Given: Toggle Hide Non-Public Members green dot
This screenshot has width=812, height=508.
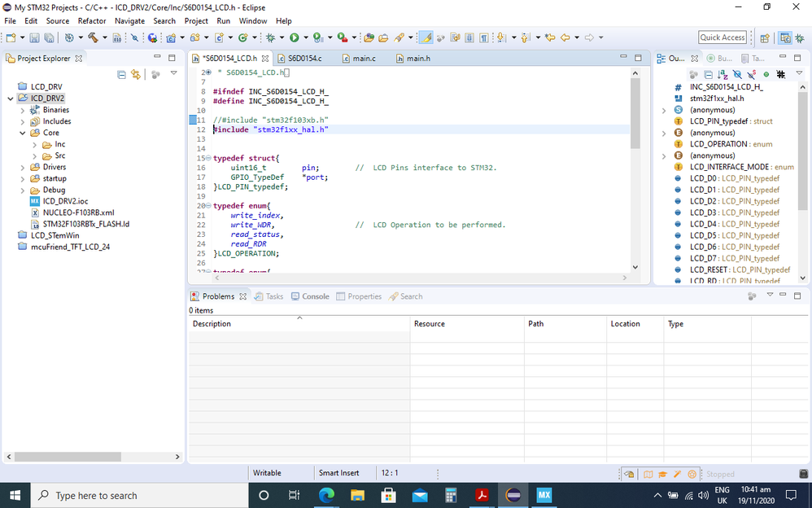Looking at the screenshot, I should click(766, 75).
